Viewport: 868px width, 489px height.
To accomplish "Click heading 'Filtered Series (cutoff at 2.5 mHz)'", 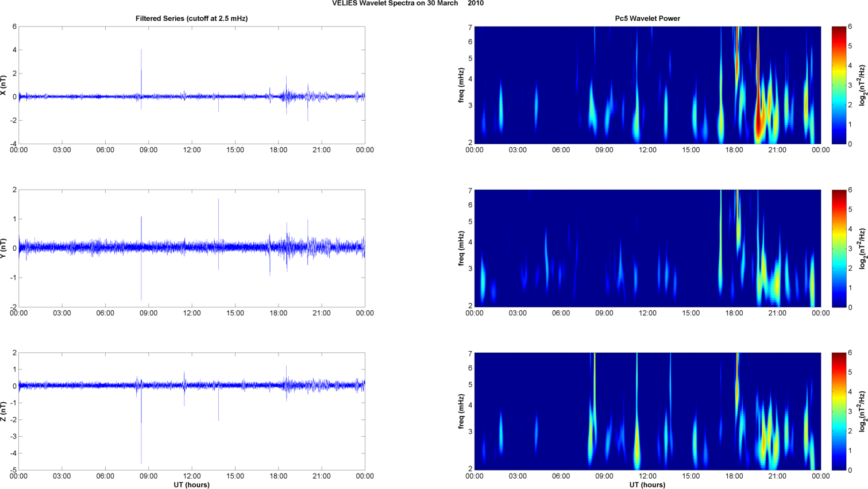I will tap(191, 18).
